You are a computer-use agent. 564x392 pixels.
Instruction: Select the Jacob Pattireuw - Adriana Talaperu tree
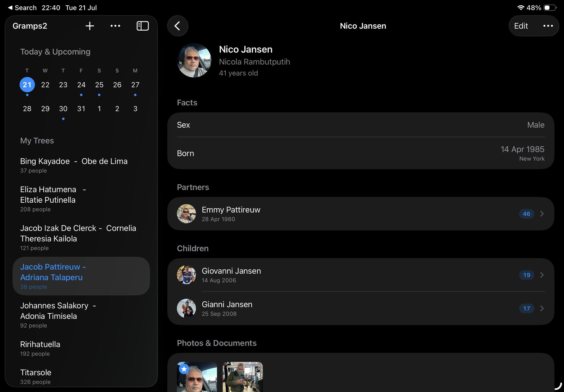[81, 276]
